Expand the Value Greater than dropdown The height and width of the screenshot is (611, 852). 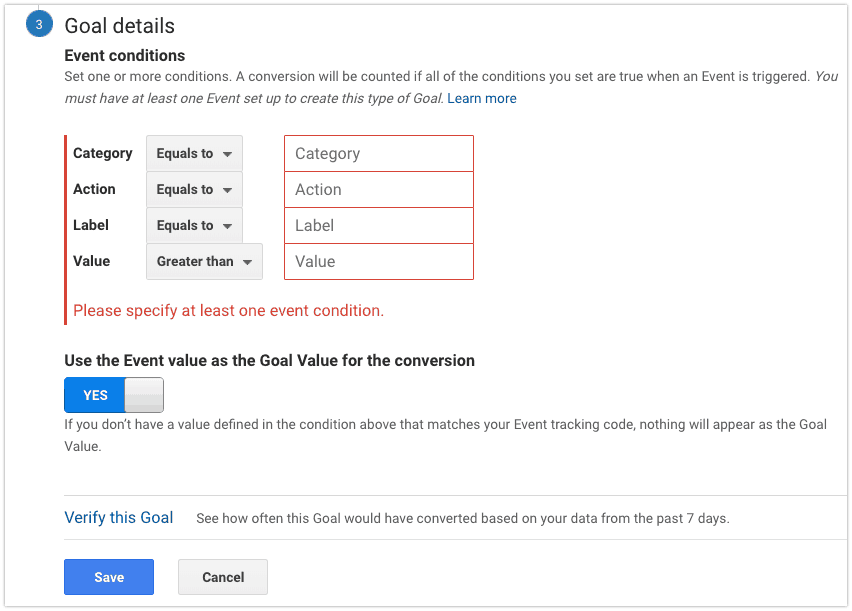click(204, 261)
